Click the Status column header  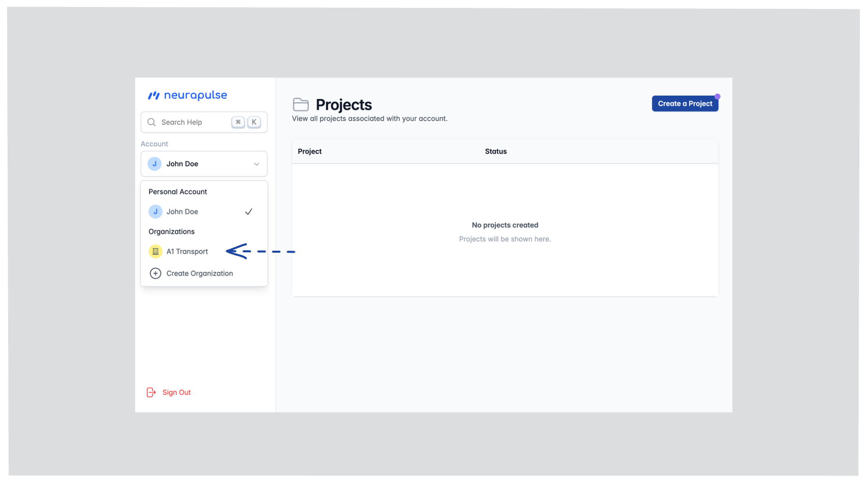[496, 151]
